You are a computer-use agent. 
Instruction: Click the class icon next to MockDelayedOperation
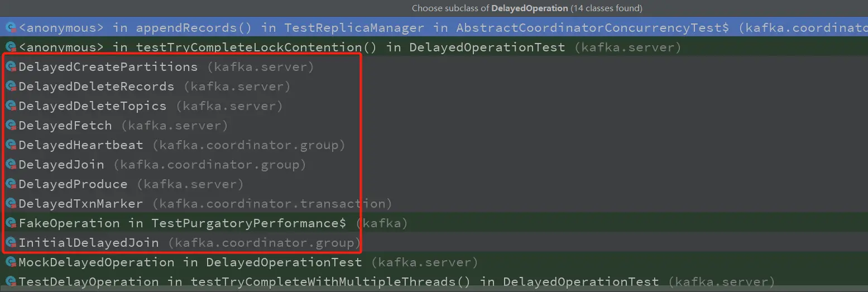tap(11, 262)
